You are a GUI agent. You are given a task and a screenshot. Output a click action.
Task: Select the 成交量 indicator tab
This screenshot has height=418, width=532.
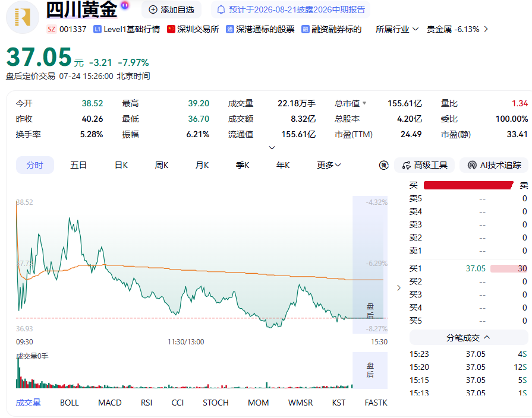(29, 403)
